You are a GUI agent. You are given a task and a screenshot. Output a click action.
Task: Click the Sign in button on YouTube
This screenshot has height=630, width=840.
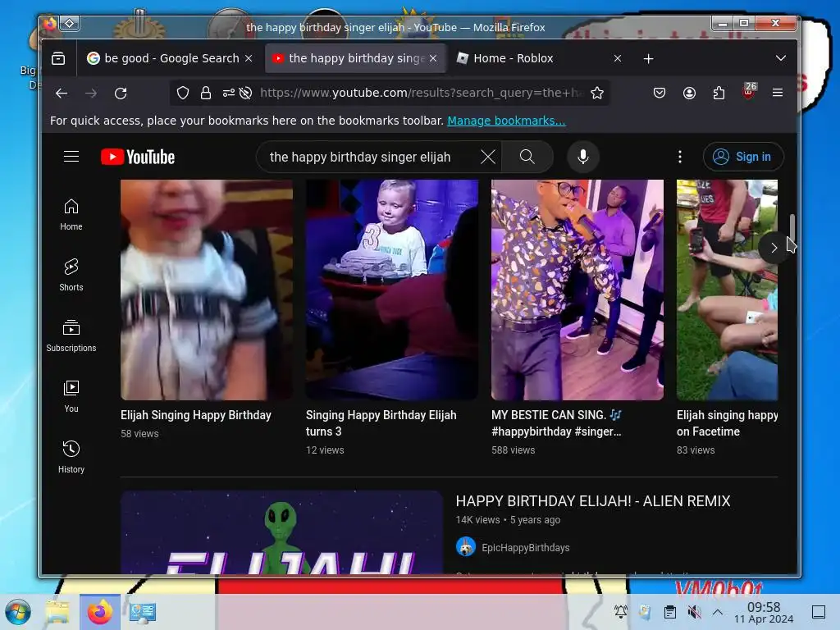tap(743, 157)
